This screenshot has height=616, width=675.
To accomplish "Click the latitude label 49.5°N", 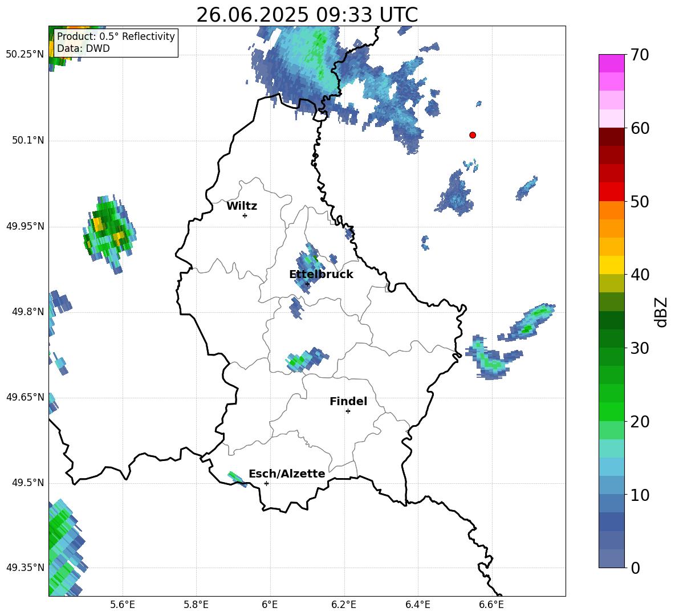I will click(27, 483).
